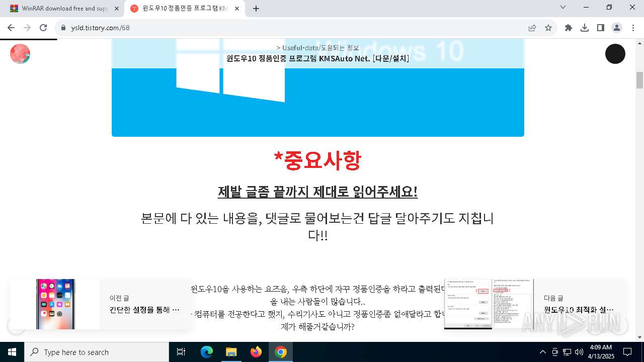Screen dimensions: 644x362
Task: Open the tab search dropdown arrow
Action: click(x=563, y=7)
